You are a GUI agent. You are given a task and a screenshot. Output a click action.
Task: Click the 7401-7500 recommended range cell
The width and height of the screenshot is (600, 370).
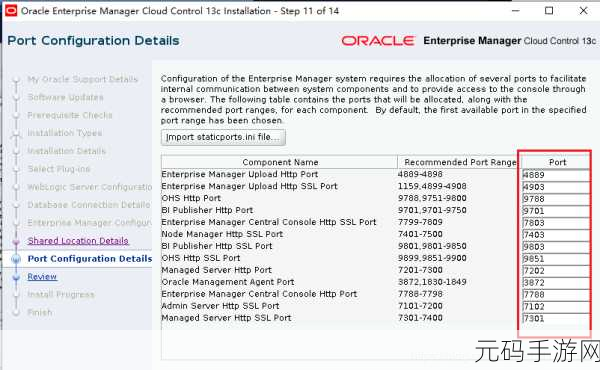point(420,234)
